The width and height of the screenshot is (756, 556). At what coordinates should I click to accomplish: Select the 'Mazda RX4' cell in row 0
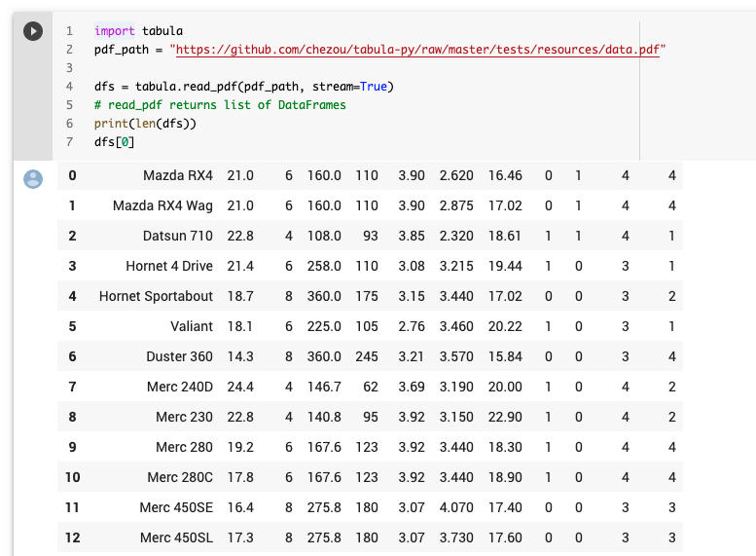coord(178,175)
